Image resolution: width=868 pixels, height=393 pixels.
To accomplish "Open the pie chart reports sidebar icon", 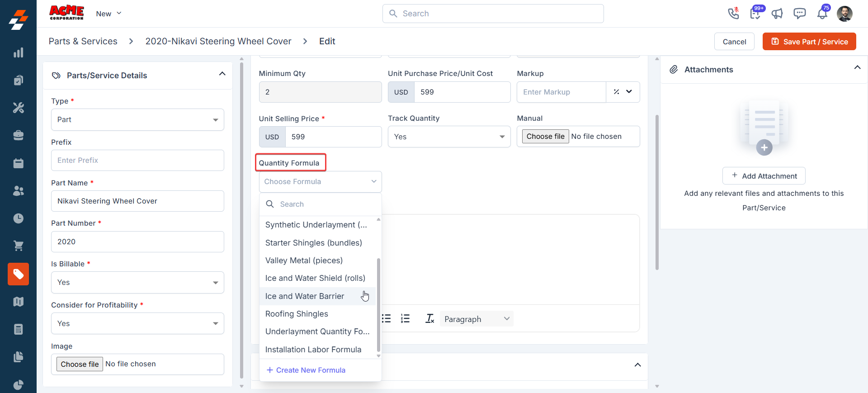I will [18, 384].
